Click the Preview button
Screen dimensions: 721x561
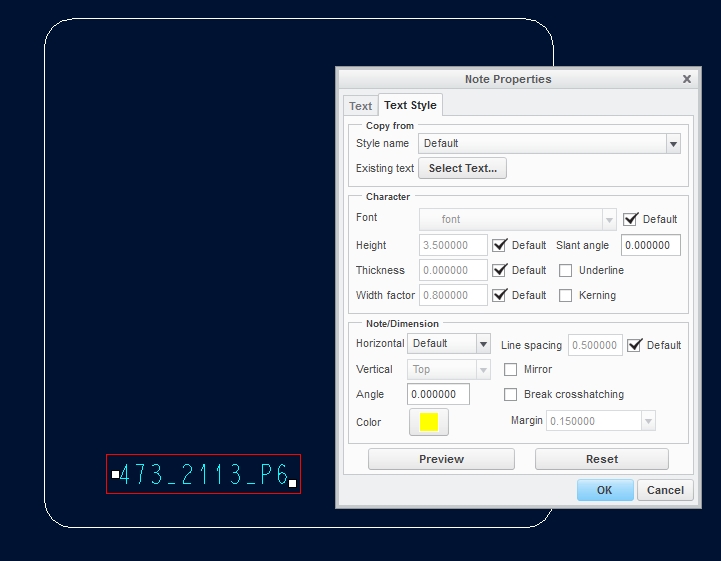441,459
